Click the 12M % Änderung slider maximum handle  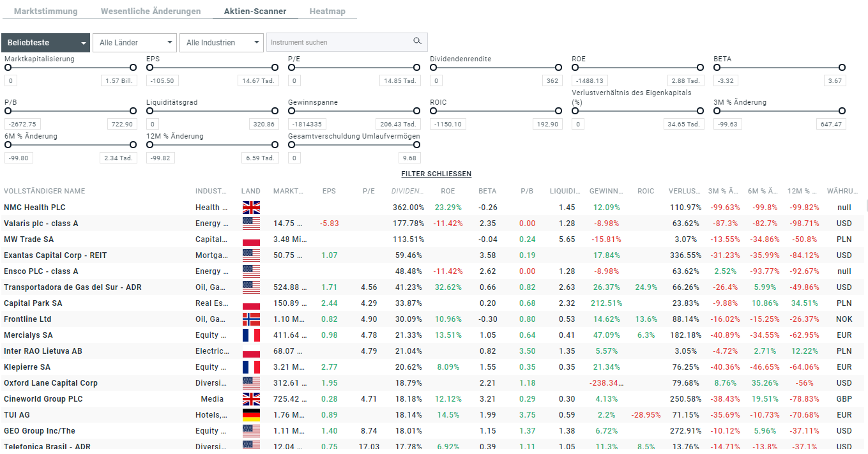(x=275, y=145)
